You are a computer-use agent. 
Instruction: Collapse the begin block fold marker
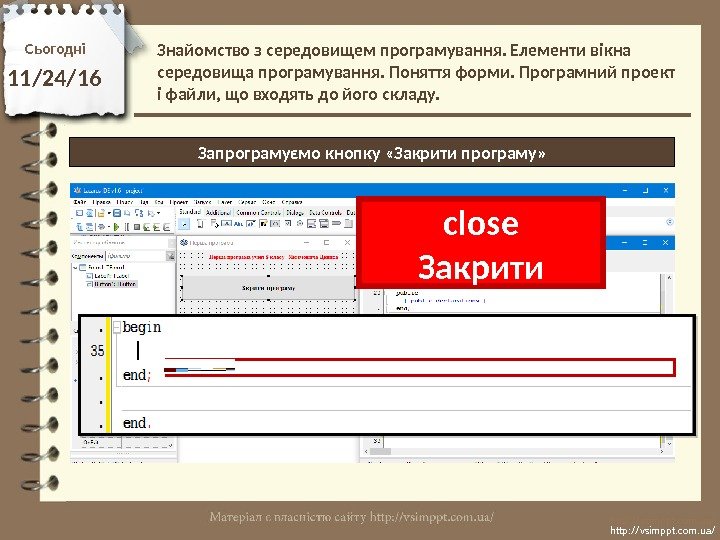pos(117,327)
